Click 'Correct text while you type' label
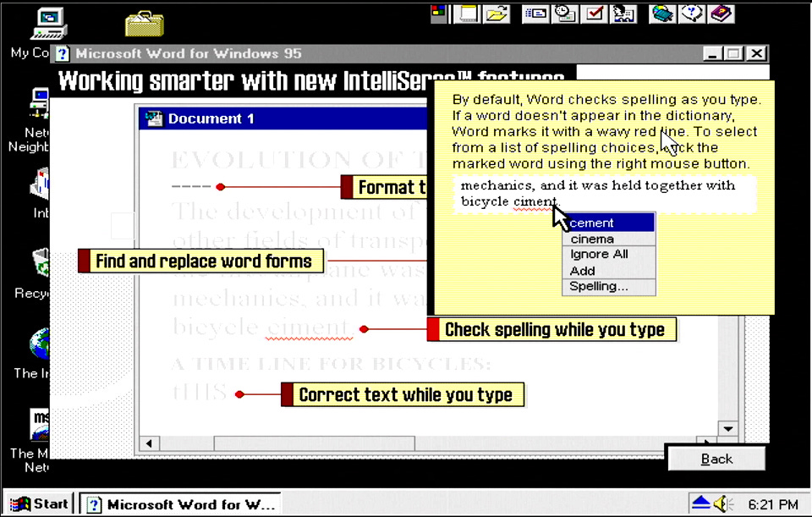The width and height of the screenshot is (812, 517). point(403,395)
